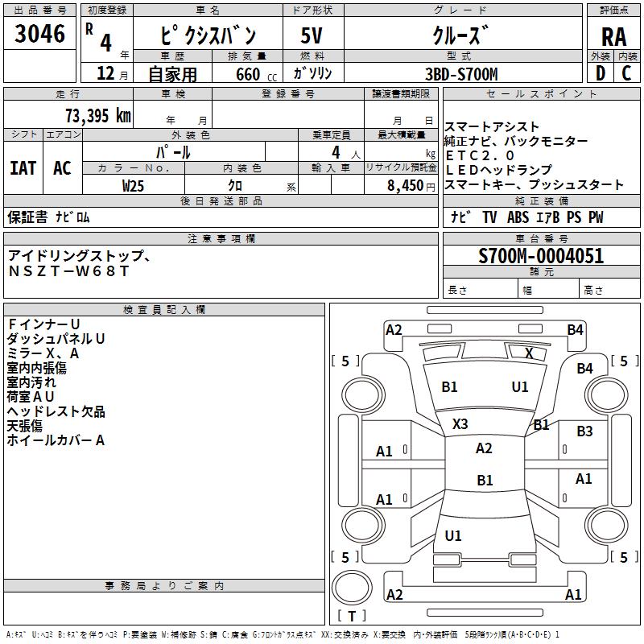Select the grade クルーズ
This screenshot has width=644, height=644.
460,35
